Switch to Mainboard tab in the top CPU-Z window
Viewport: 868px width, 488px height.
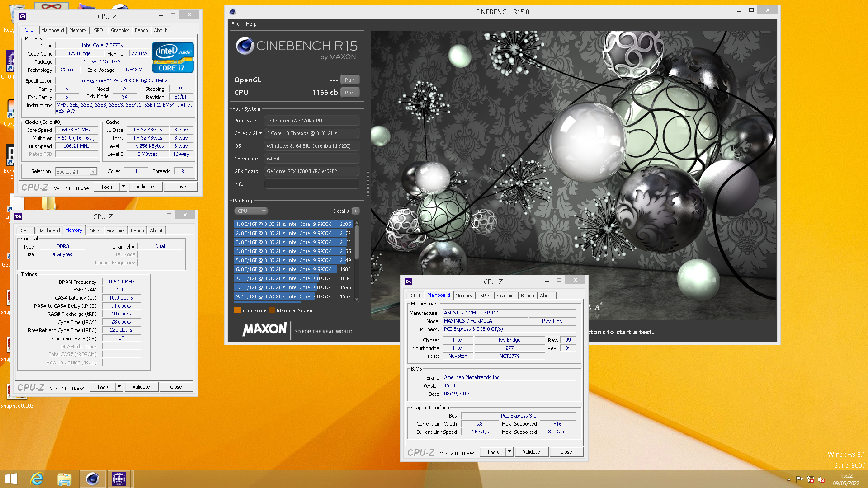point(52,30)
